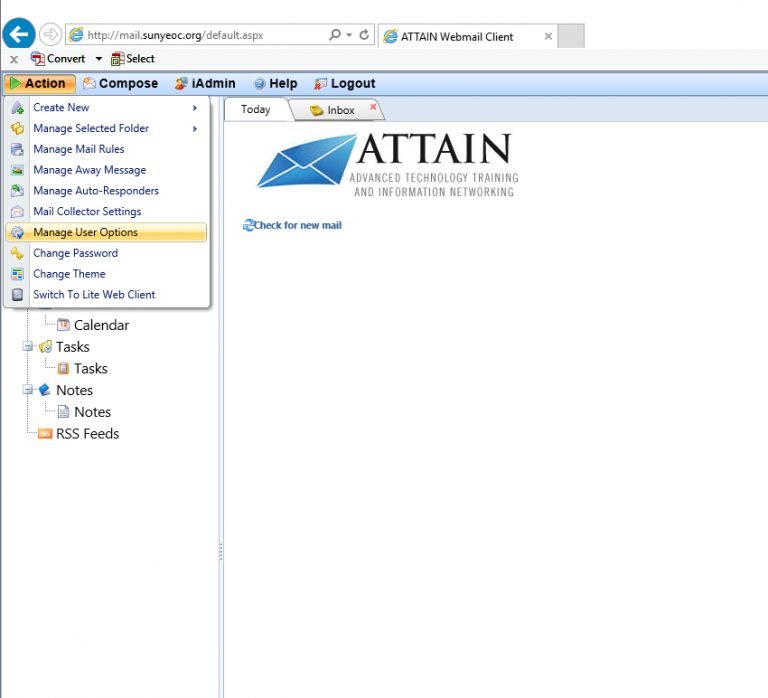Close the Convert toolbar with X

[x=14, y=59]
